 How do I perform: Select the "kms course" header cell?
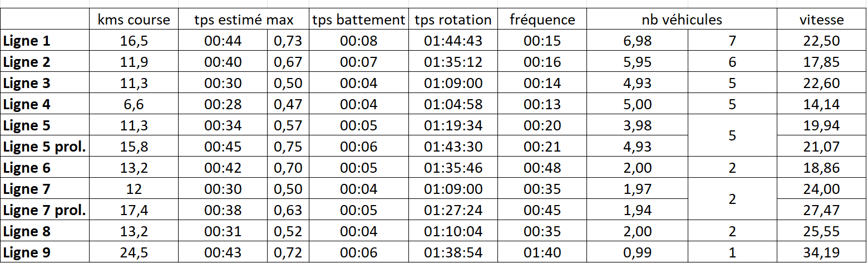[x=134, y=20]
